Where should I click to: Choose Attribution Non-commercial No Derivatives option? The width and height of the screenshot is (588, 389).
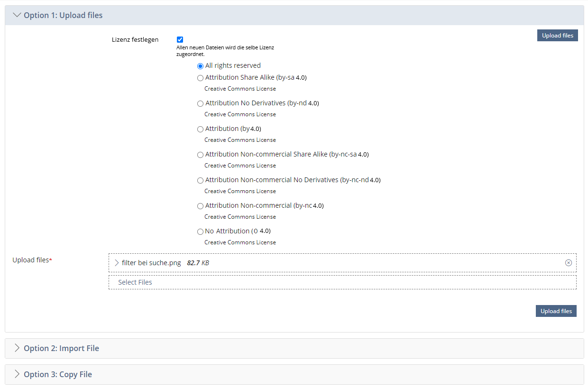[200, 180]
